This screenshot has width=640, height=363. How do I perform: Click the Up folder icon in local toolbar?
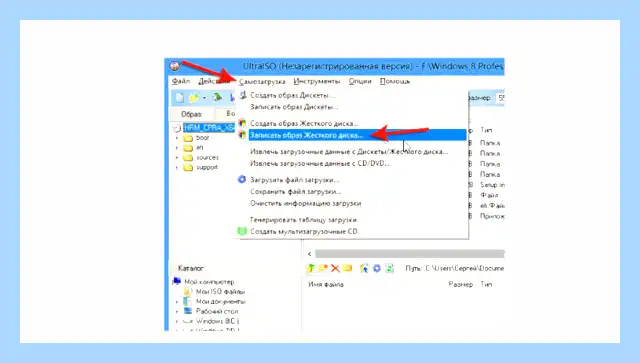tap(311, 268)
